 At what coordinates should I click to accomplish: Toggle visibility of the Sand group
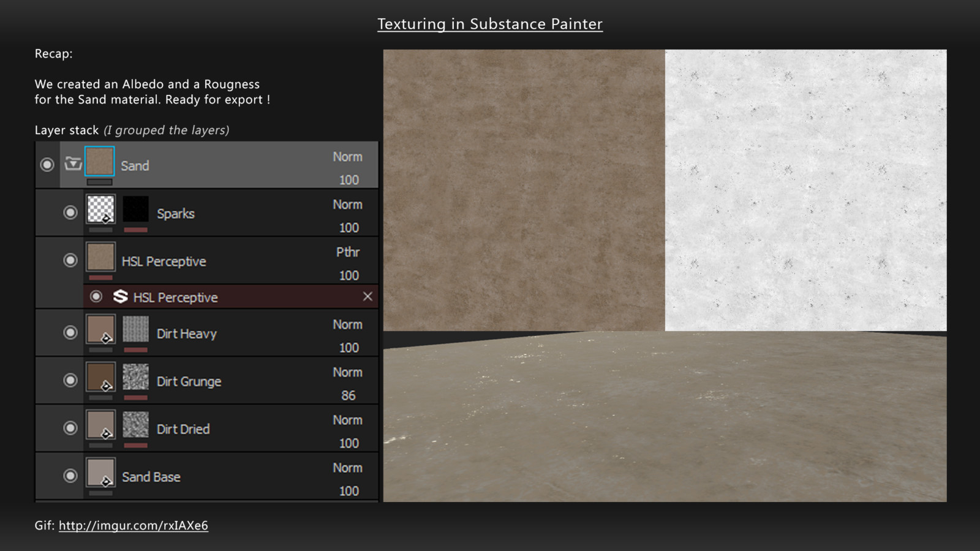click(47, 165)
